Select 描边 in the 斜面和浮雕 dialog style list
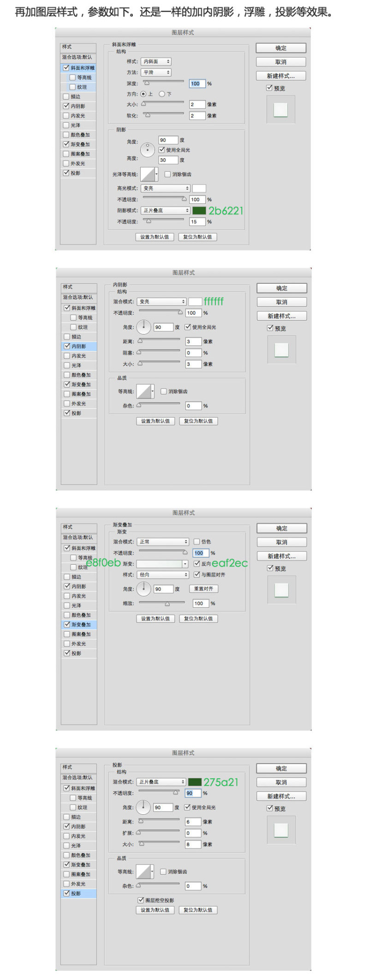Viewport: 369px width, 980px height. tap(78, 96)
